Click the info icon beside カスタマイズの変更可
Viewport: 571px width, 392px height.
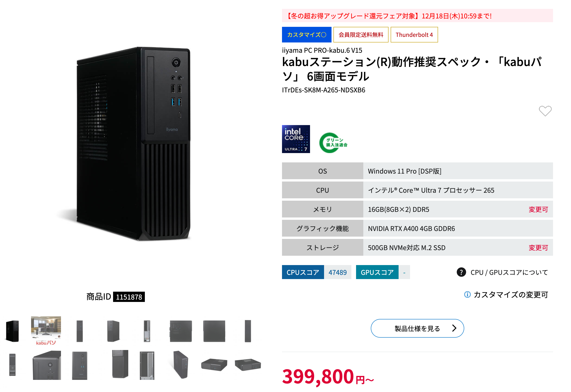(467, 294)
